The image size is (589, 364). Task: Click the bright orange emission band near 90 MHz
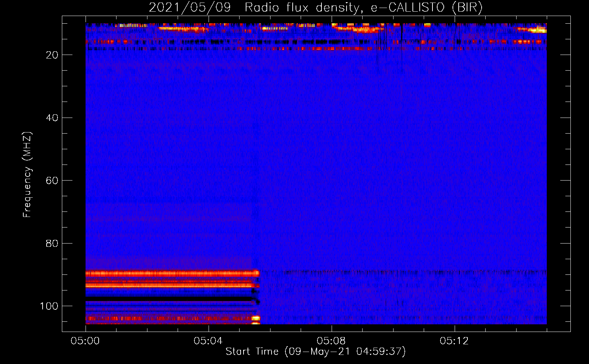tap(172, 273)
